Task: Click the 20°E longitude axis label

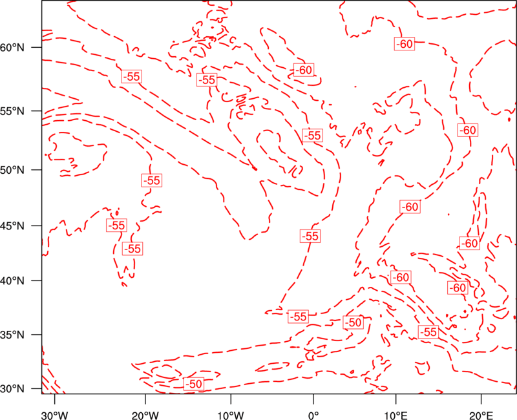Action: pos(481,415)
